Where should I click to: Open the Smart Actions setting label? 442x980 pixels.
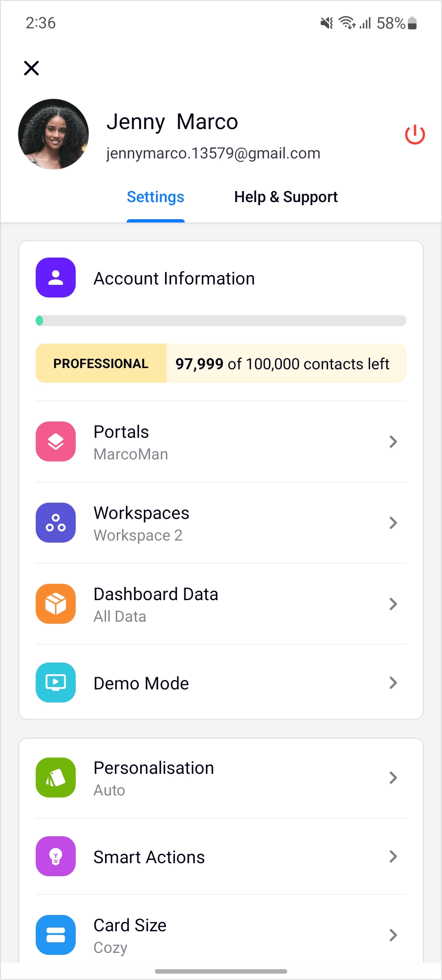click(149, 857)
